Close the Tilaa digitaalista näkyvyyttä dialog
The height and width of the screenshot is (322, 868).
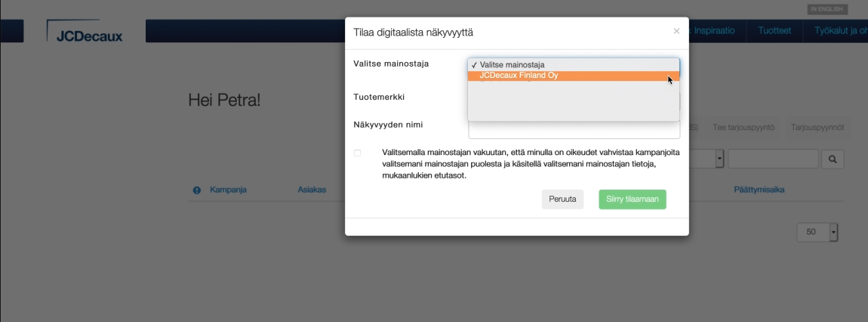[x=676, y=31]
